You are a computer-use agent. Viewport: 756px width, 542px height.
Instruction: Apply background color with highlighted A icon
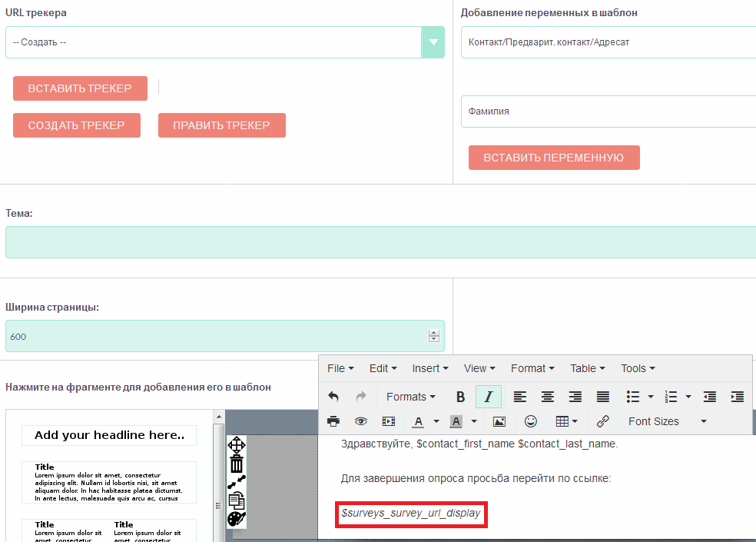[x=456, y=421]
